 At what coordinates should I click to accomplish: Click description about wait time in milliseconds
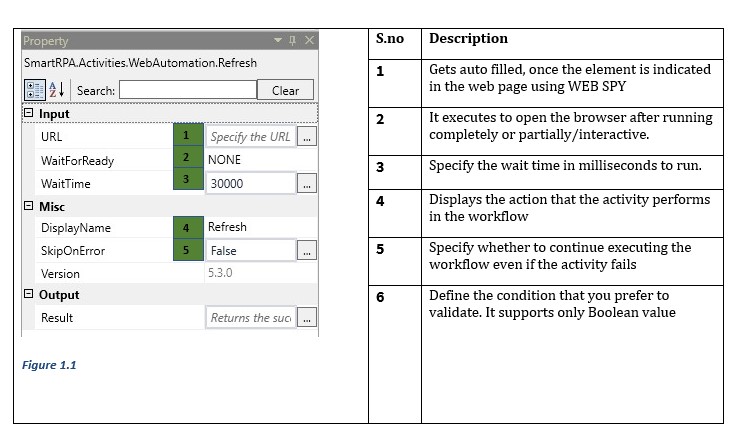tap(565, 165)
